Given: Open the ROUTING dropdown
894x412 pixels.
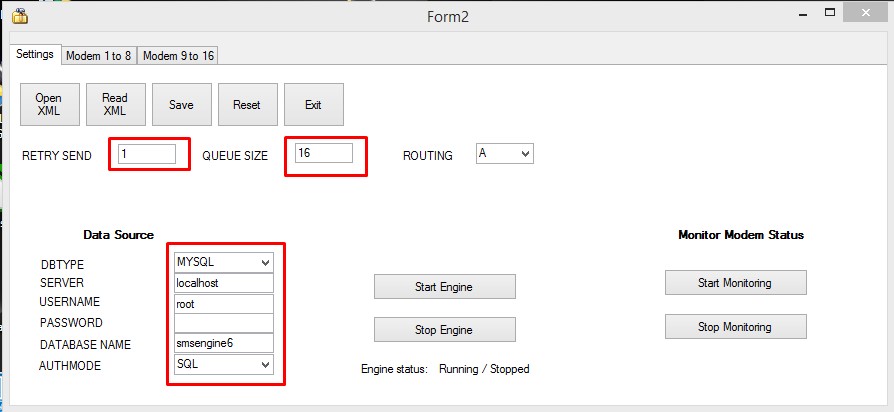Looking at the screenshot, I should [505, 154].
